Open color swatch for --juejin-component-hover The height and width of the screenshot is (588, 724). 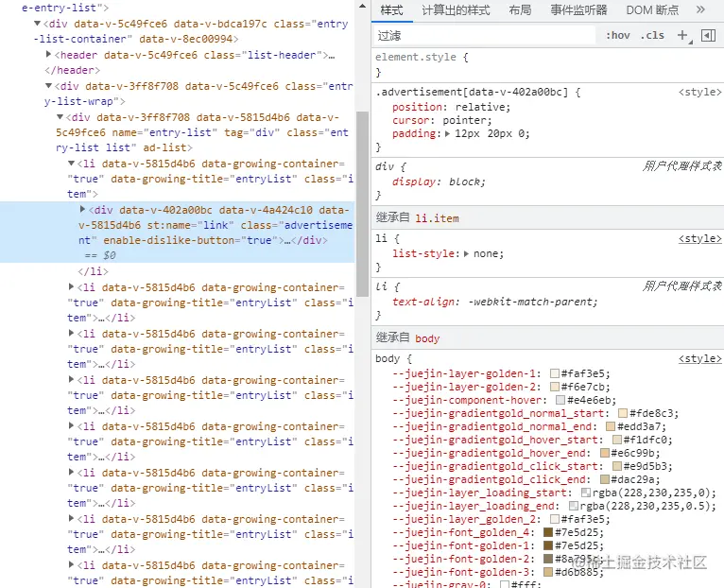(x=560, y=400)
